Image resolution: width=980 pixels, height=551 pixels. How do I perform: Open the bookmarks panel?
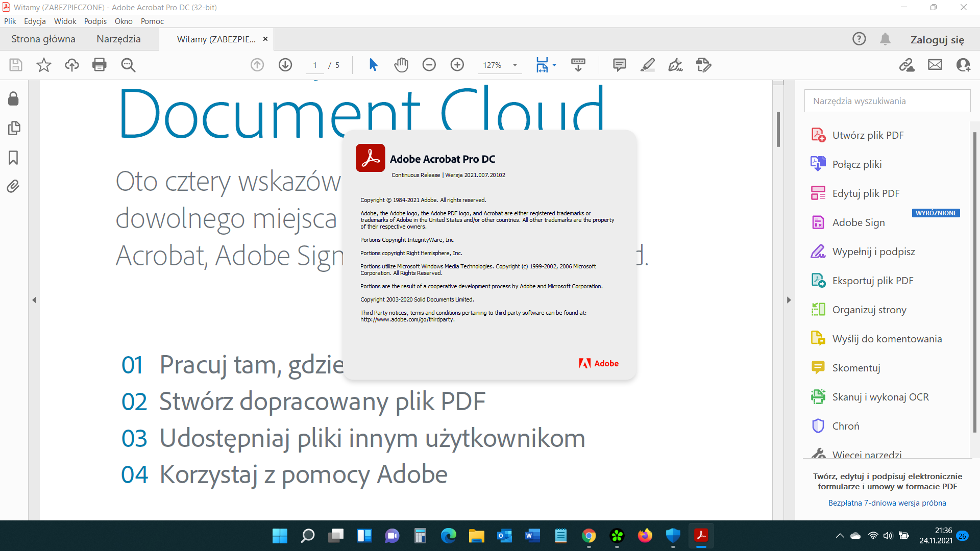click(x=13, y=157)
